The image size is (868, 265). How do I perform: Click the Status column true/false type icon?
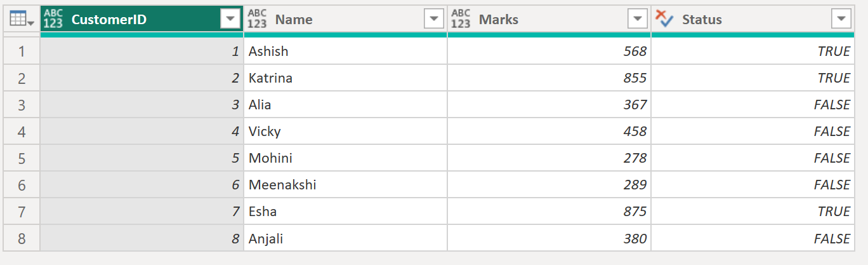[664, 20]
